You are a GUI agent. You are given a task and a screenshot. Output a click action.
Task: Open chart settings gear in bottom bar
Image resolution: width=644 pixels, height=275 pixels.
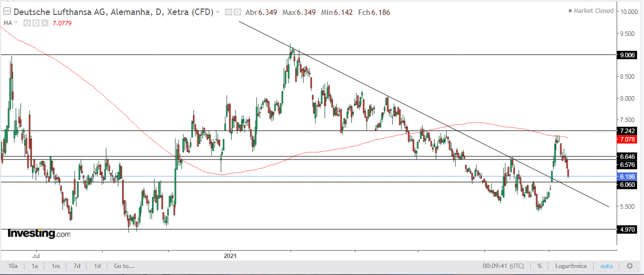pyautogui.click(x=630, y=266)
